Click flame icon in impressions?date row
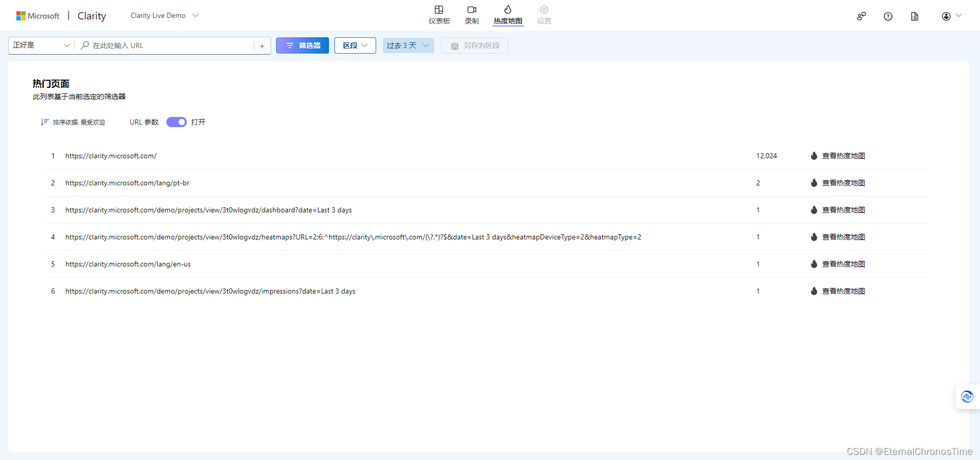Viewport: 980px width, 460px height. [x=814, y=291]
